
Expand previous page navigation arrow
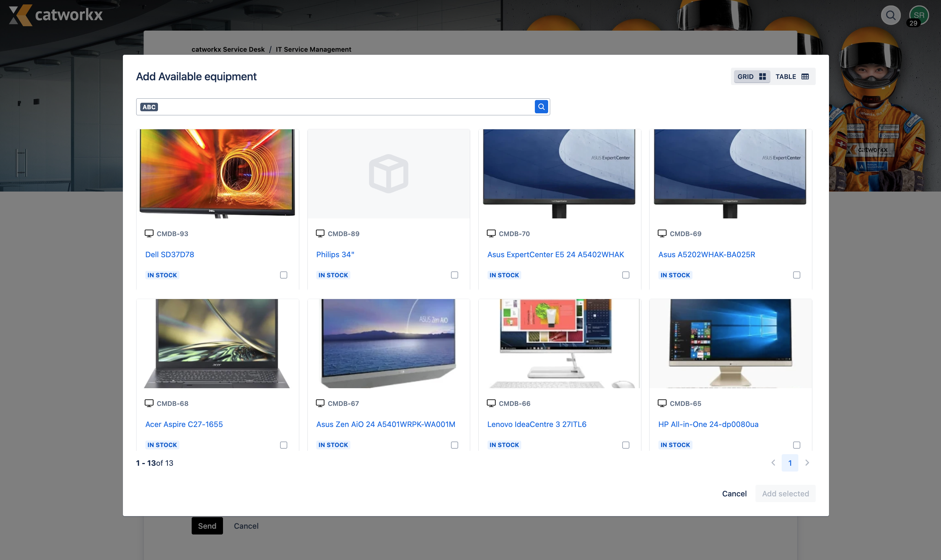(x=773, y=463)
